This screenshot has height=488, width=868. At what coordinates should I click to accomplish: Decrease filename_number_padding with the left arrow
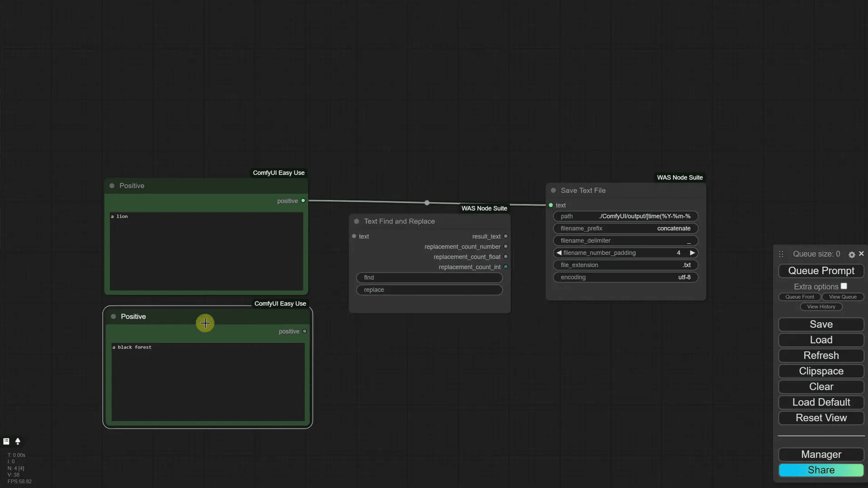click(x=559, y=253)
